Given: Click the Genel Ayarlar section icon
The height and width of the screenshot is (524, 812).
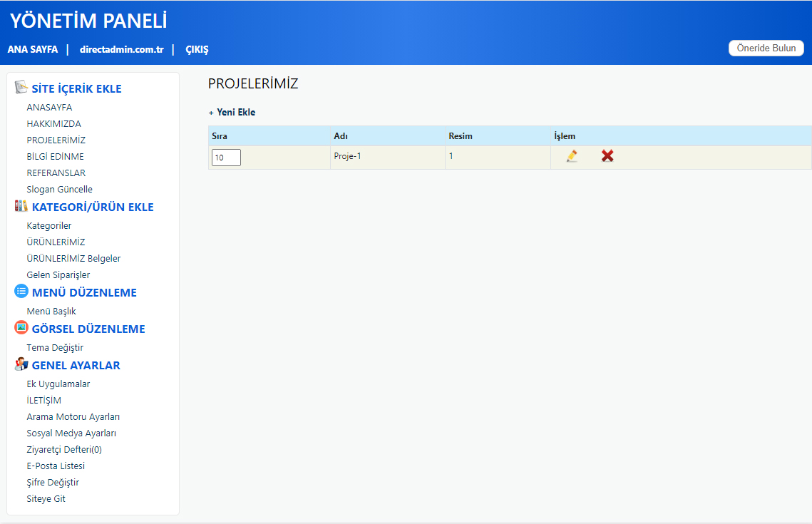Looking at the screenshot, I should 21,364.
